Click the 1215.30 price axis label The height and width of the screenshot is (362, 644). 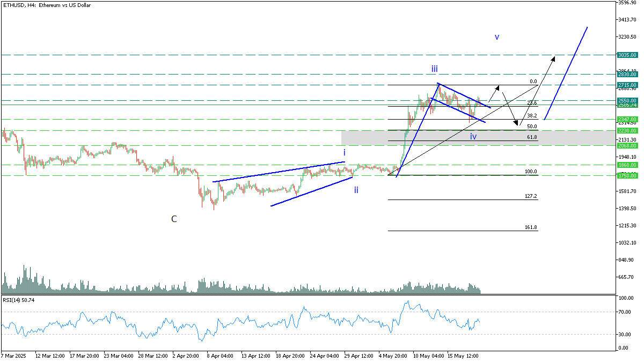tap(627, 225)
